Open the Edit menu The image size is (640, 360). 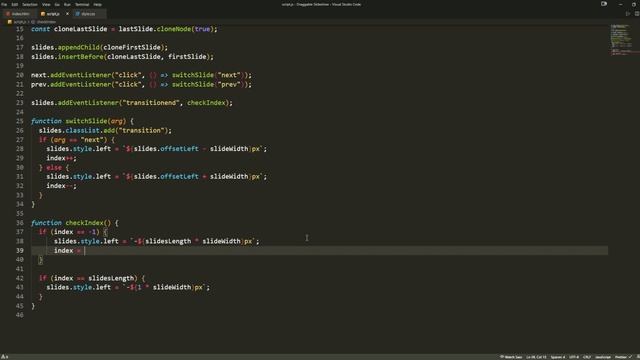pos(15,4)
